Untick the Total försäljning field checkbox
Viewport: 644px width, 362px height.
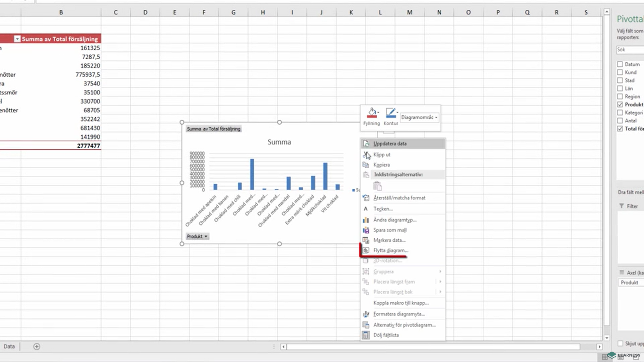(620, 129)
